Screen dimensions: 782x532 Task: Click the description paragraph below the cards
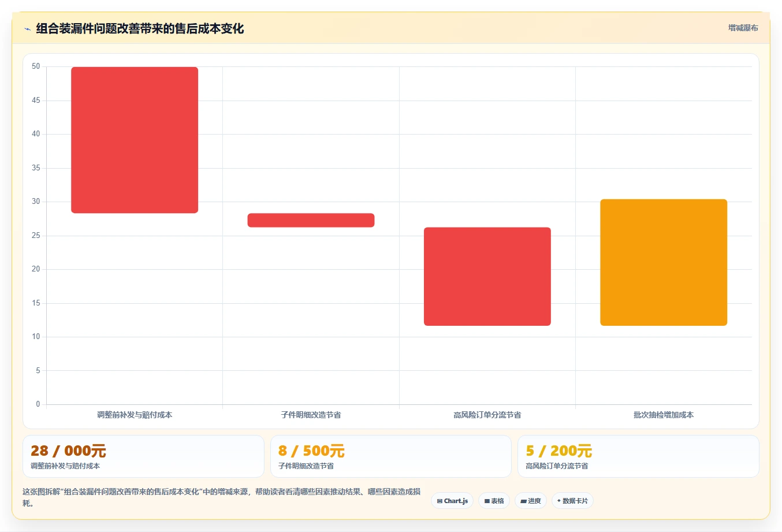(222, 497)
